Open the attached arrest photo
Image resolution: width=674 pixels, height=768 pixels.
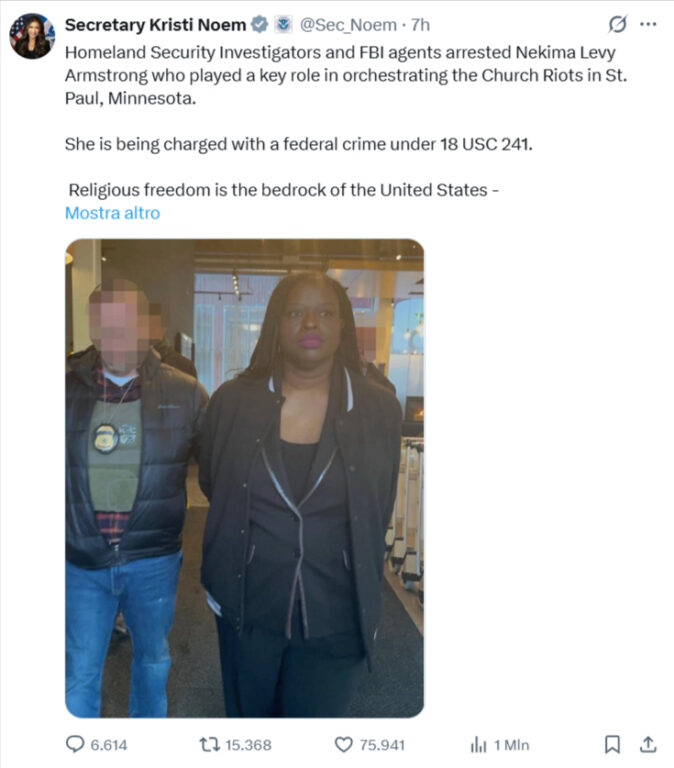pos(244,478)
